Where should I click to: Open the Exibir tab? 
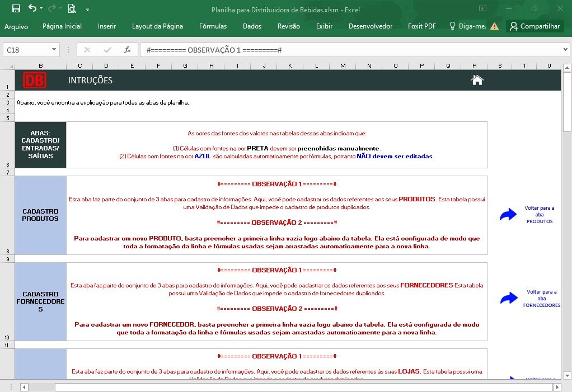324,26
